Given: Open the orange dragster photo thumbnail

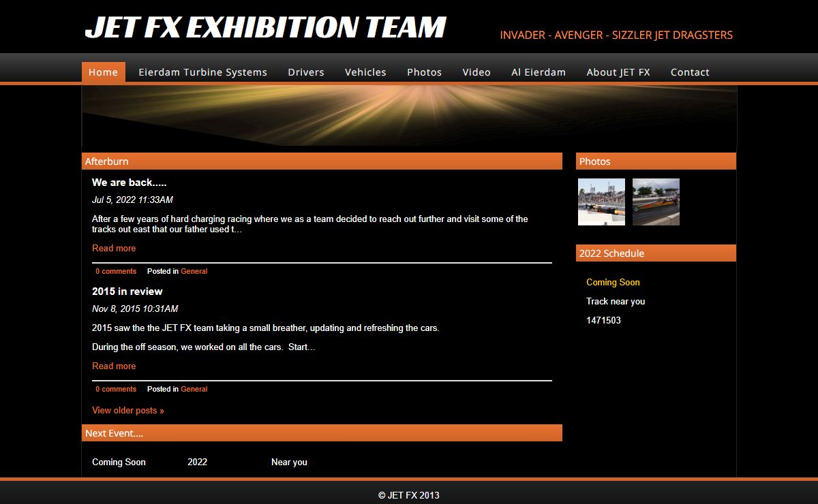Looking at the screenshot, I should 656,202.
